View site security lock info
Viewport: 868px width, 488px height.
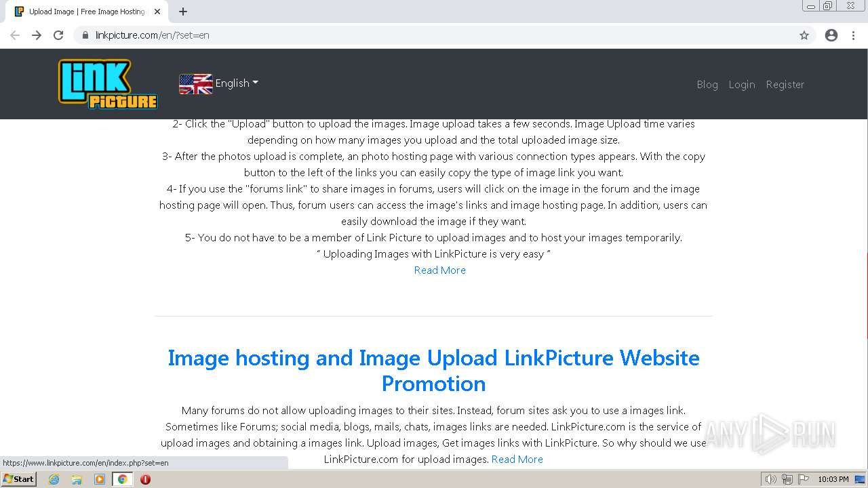tap(85, 35)
